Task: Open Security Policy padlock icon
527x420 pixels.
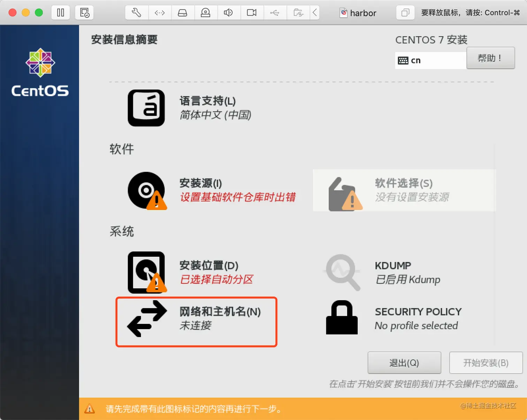Action: tap(342, 317)
